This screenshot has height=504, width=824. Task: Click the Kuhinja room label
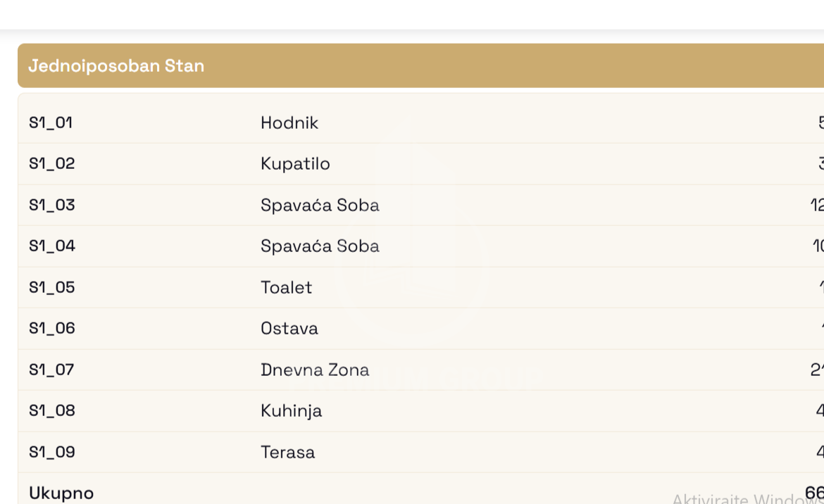click(x=291, y=410)
